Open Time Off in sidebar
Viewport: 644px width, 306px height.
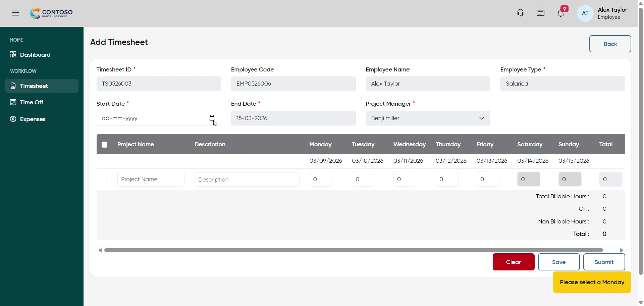pyautogui.click(x=31, y=102)
